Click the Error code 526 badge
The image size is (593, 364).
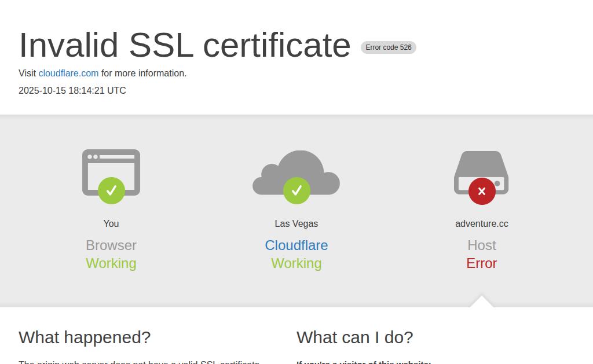389,47
